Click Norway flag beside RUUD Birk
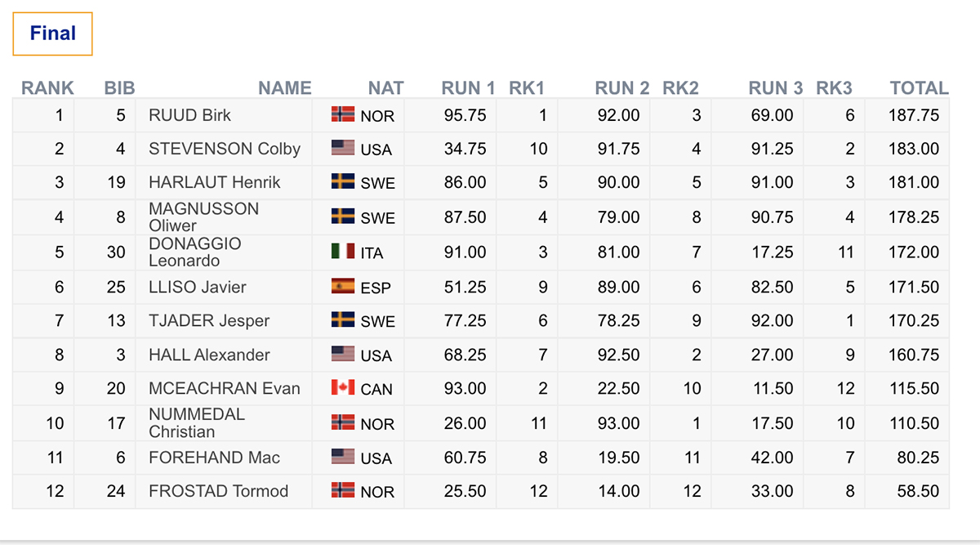Viewport: 980px width, 545px height. (x=343, y=114)
